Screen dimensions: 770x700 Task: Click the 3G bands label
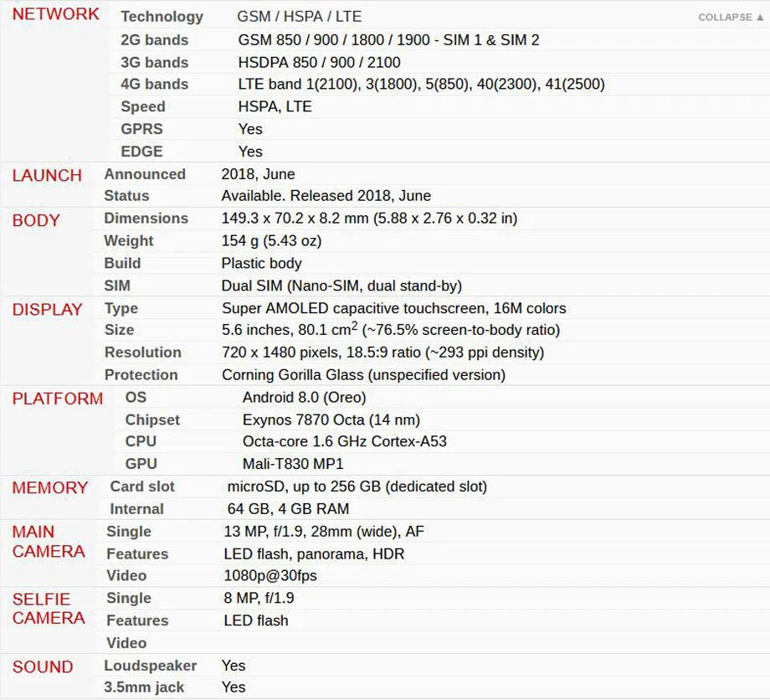tap(154, 63)
